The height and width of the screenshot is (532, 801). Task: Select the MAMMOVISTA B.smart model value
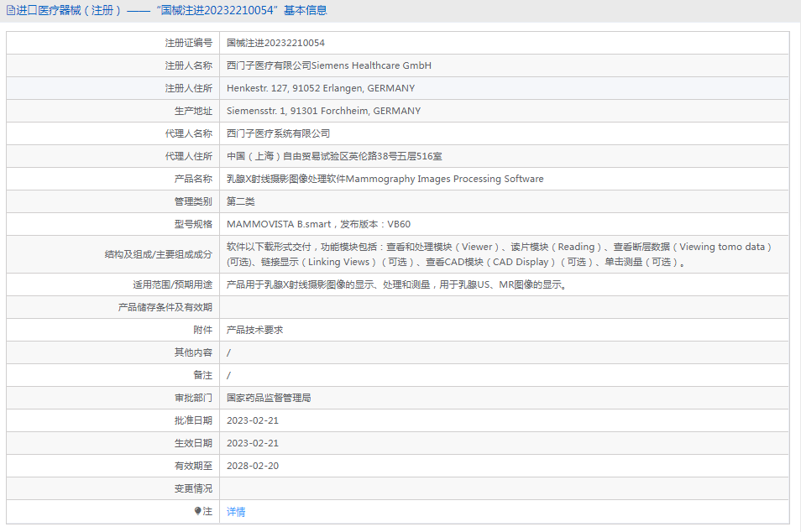tap(319, 224)
